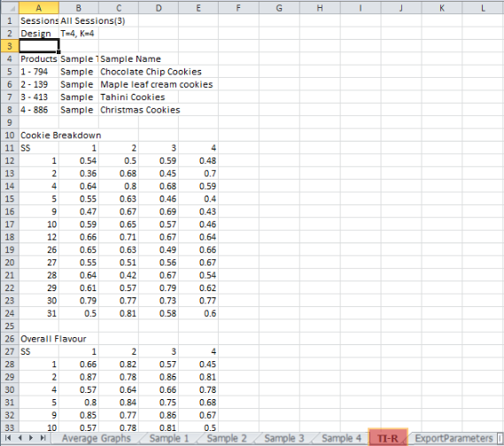
Task: Click the Overall Flavour cell
Action: 53,339
